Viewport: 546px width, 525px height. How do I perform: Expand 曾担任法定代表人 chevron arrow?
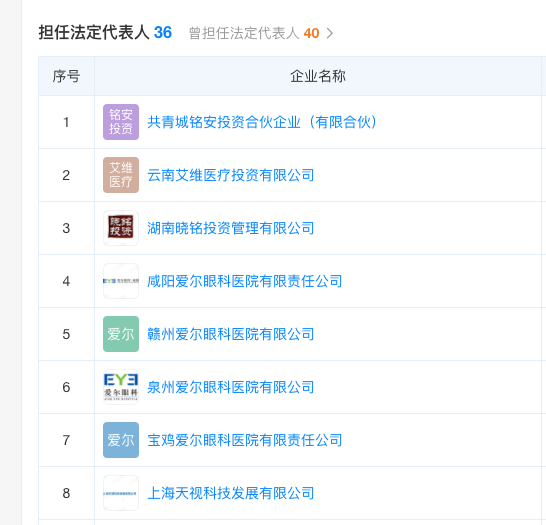[x=329, y=33]
